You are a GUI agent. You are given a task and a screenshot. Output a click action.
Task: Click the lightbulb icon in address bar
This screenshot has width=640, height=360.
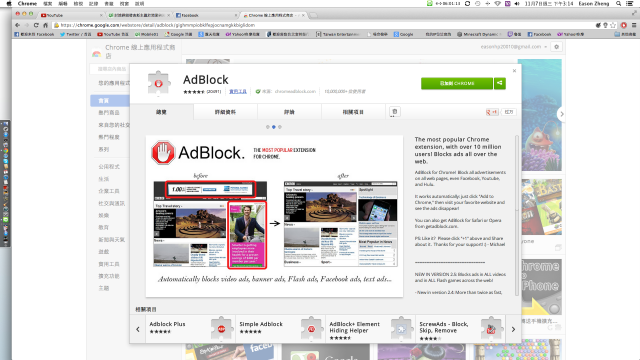point(606,25)
